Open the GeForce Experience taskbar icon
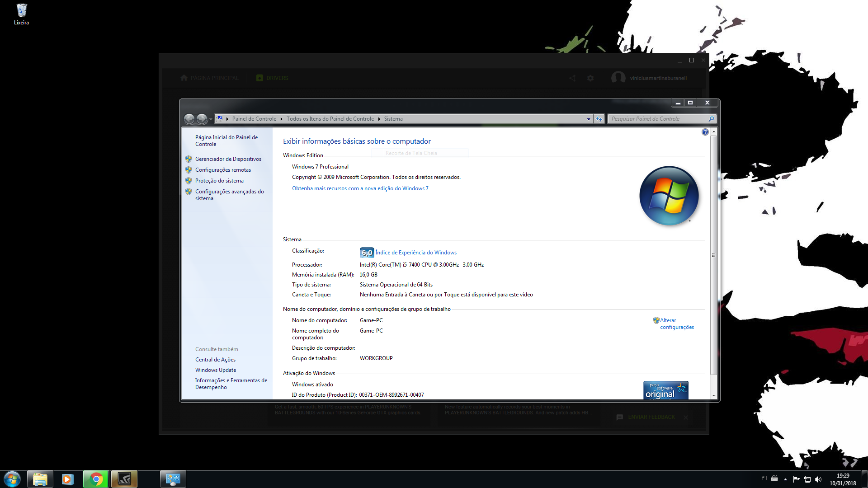Image resolution: width=868 pixels, height=488 pixels. (x=124, y=479)
